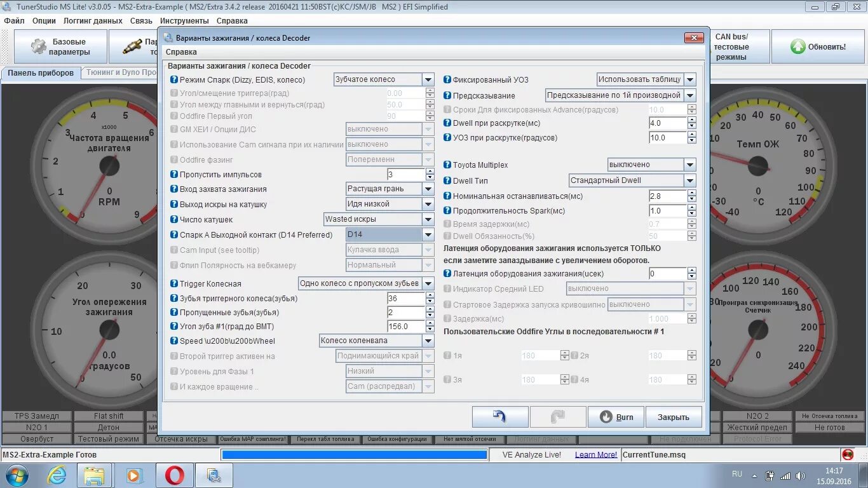Click the undo arrow button in dialog
The width and height of the screenshot is (868, 488).
(x=500, y=417)
